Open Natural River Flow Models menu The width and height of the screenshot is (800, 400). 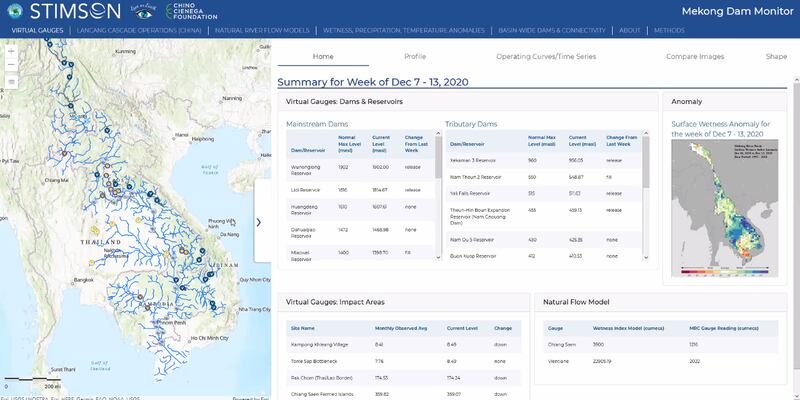point(270,31)
